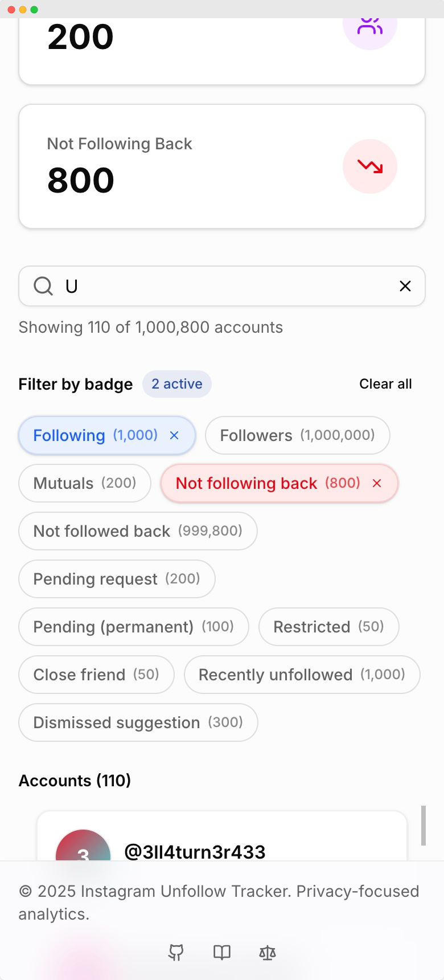The height and width of the screenshot is (980, 444).
Task: Click the Clear all link
Action: tap(385, 384)
